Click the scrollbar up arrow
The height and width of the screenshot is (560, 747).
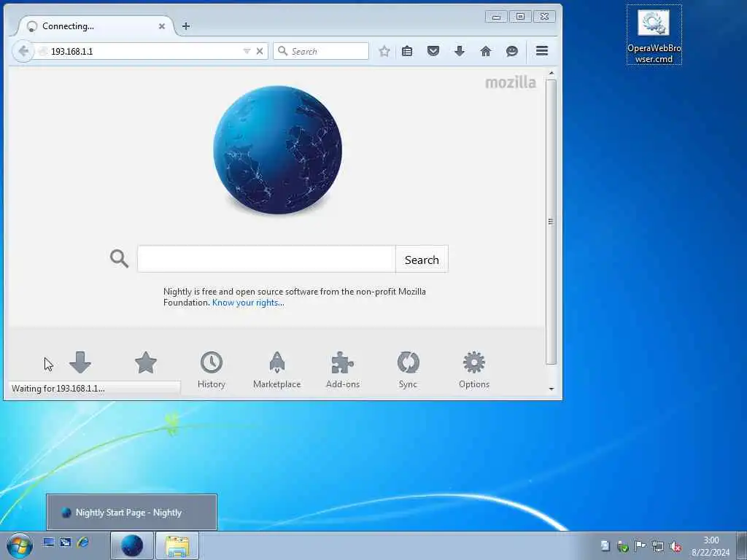pos(551,74)
